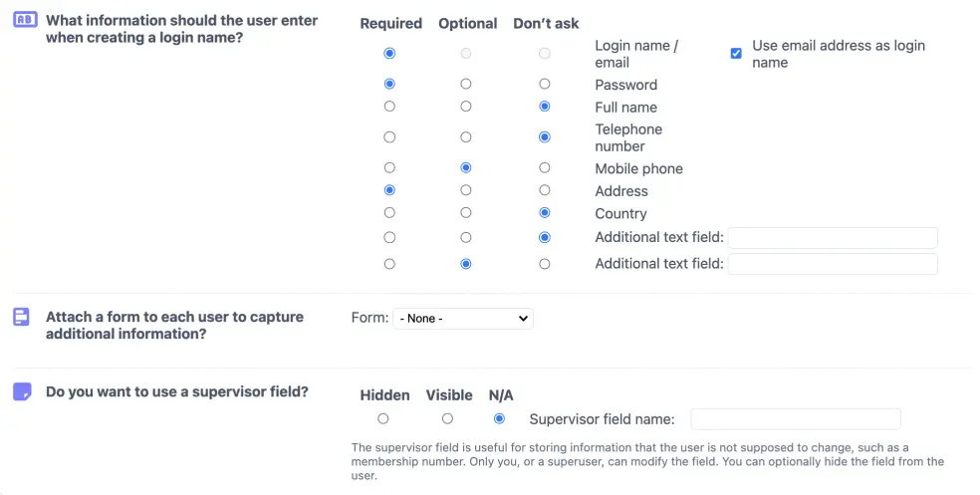This screenshot has height=495, width=980.
Task: Select Don't ask for second Additional text field
Action: 544,264
